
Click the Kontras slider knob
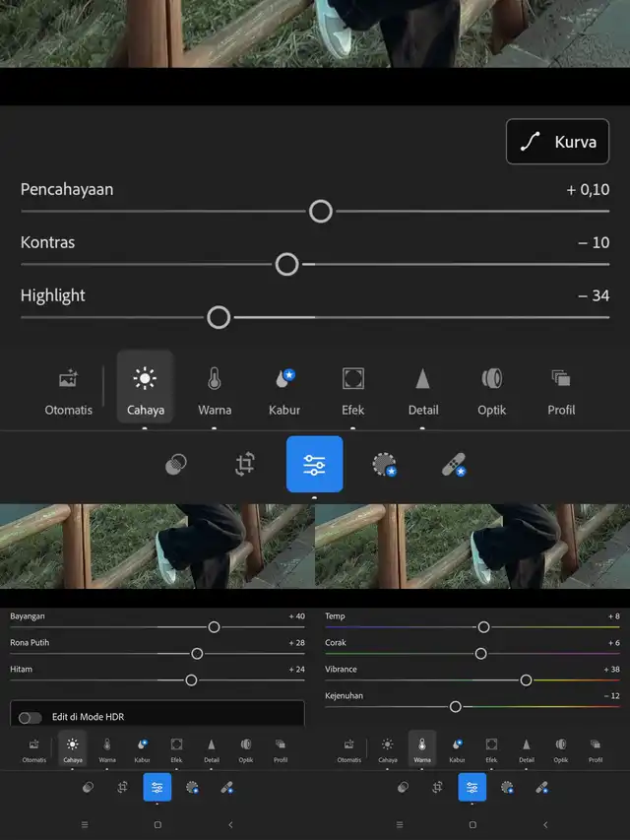pos(286,264)
